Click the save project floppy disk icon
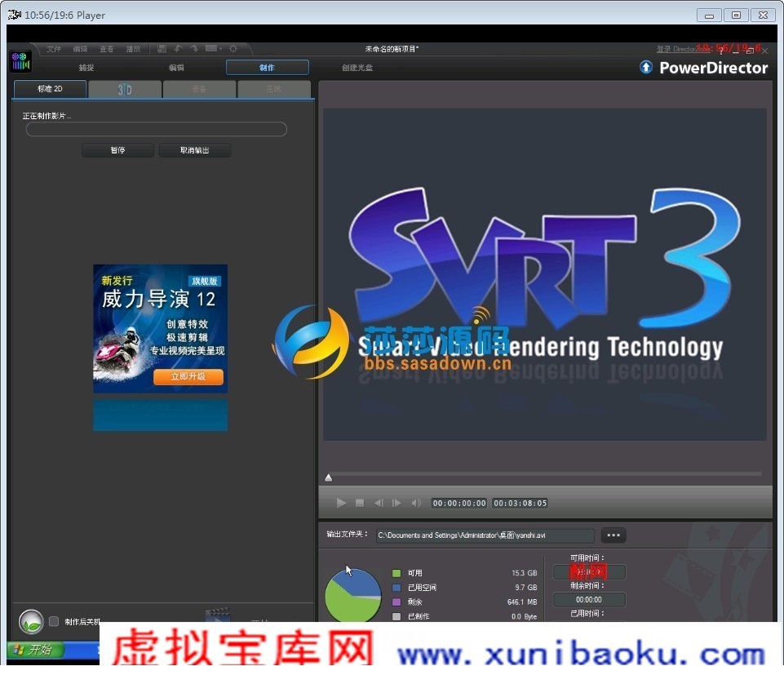The height and width of the screenshot is (684, 784). click(x=162, y=48)
